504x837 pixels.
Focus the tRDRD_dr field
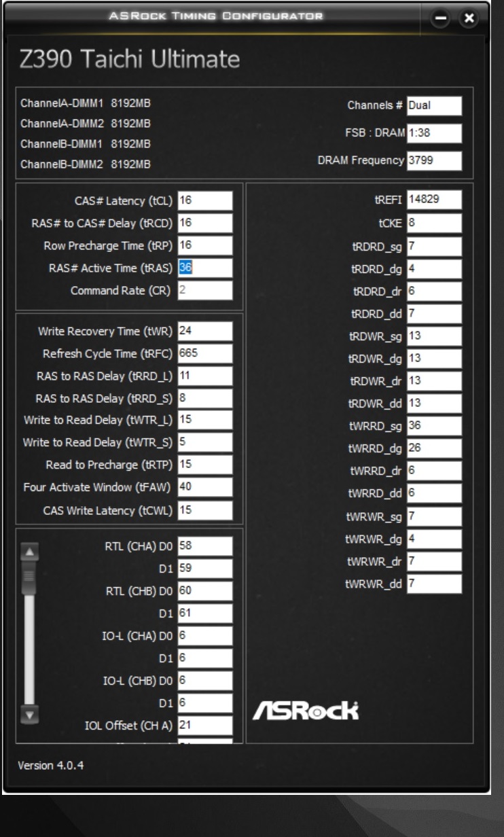coord(435,290)
